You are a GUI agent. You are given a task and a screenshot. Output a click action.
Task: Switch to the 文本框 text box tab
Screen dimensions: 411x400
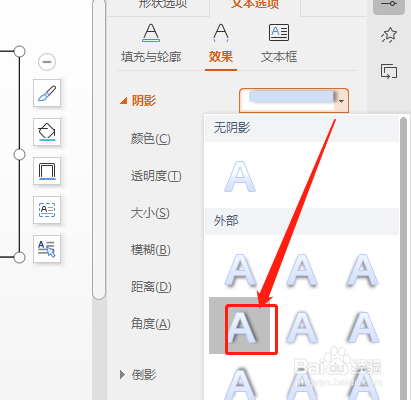click(x=279, y=44)
